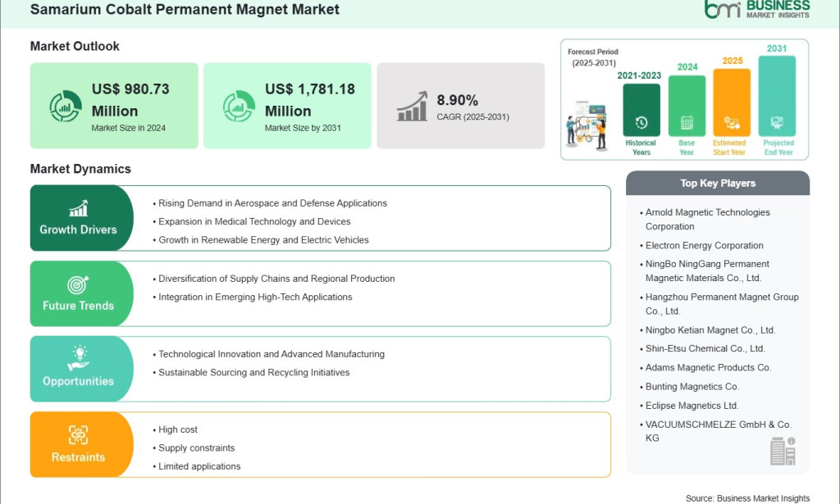Click 'Expansion in Medical Technology and Devices'
This screenshot has width=840, height=504.
tap(254, 221)
